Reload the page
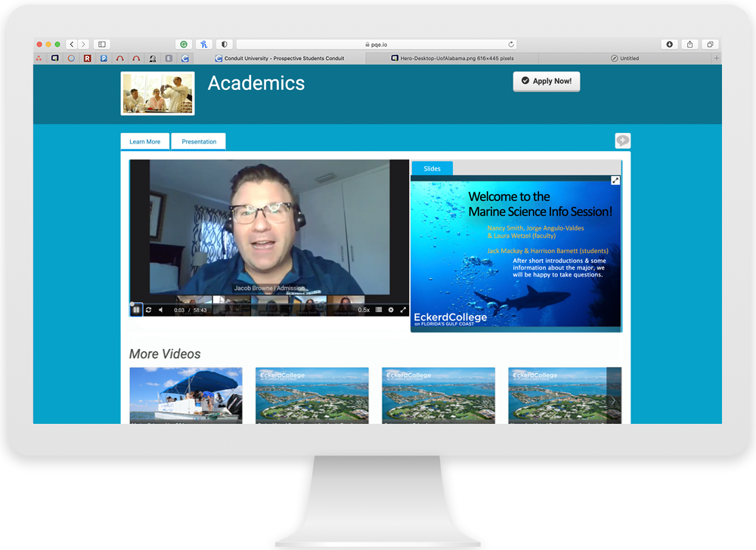 (x=511, y=45)
